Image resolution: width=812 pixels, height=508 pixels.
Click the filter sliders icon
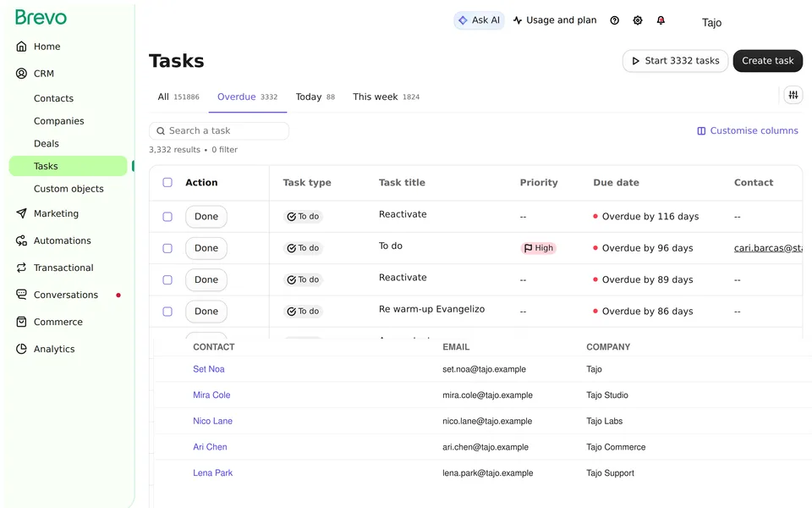click(793, 95)
